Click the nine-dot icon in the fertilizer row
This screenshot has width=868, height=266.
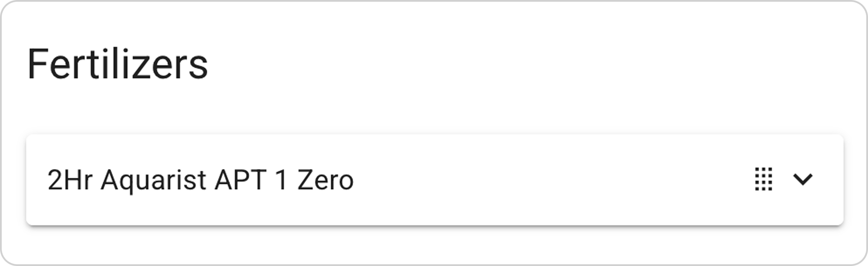click(x=763, y=179)
